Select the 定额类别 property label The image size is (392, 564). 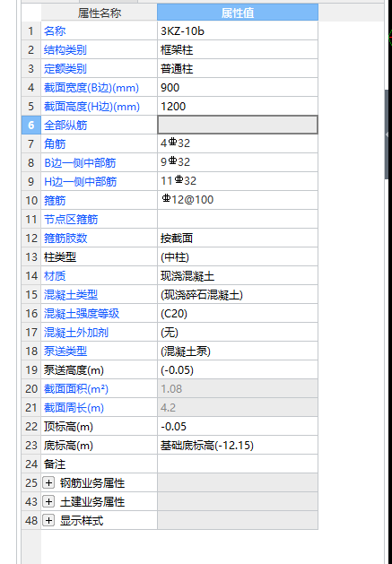[65, 69]
